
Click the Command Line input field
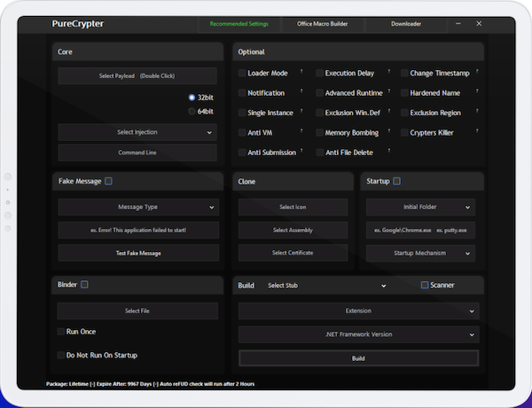tap(137, 153)
